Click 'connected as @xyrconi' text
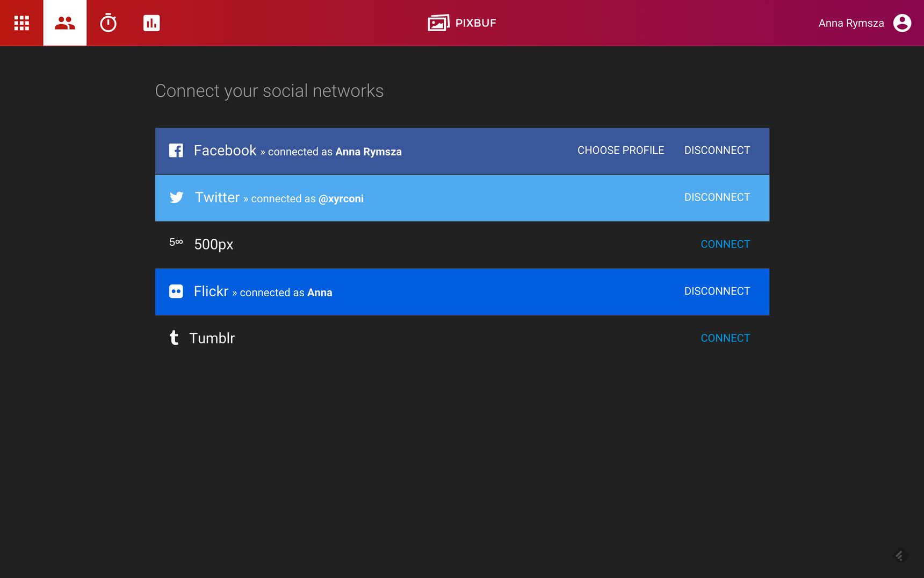Viewport: 924px width, 578px height. [307, 199]
